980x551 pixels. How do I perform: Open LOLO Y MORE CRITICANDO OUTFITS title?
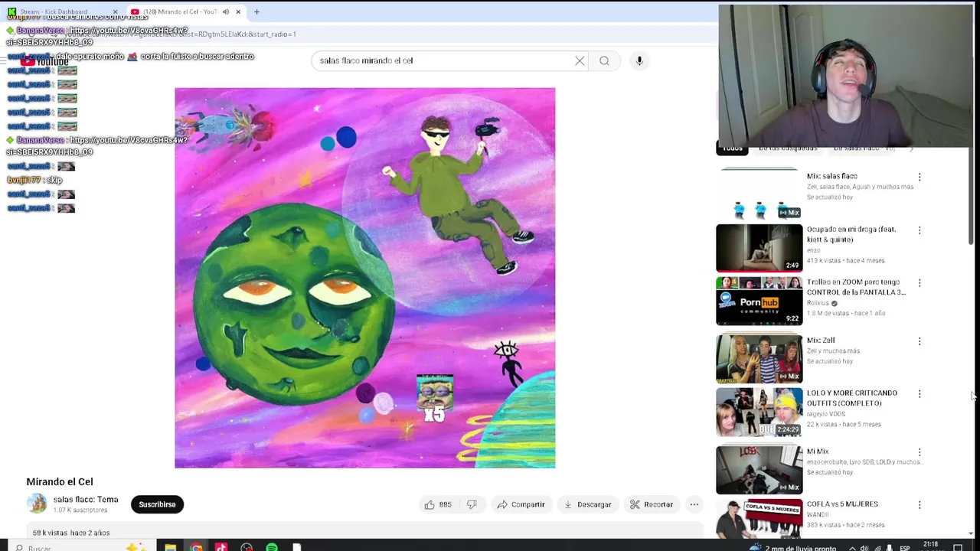click(x=852, y=398)
